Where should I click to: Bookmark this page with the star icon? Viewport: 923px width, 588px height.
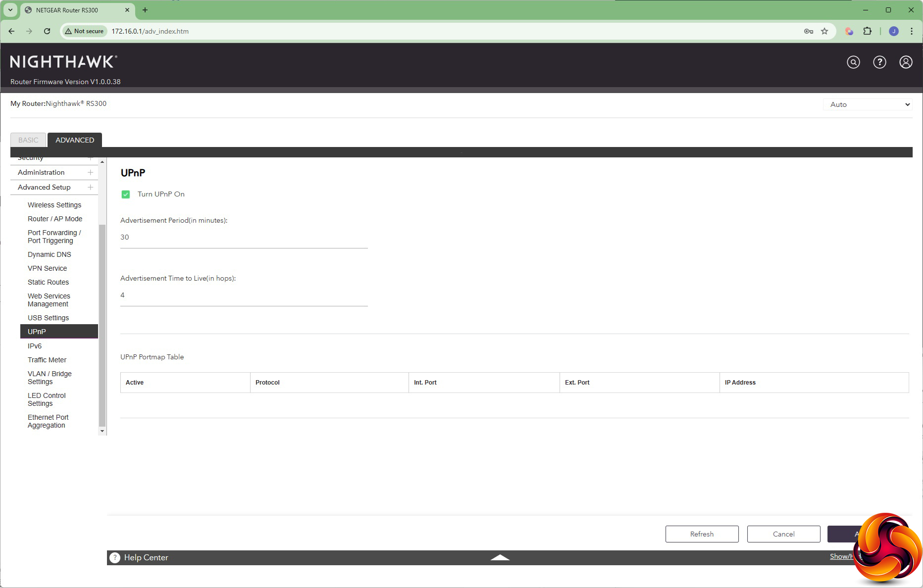pos(824,31)
